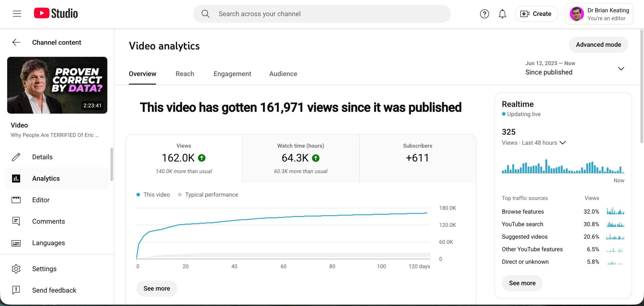Image resolution: width=644 pixels, height=306 pixels.
Task: Open Details pencil icon in sidebar
Action: 16,157
